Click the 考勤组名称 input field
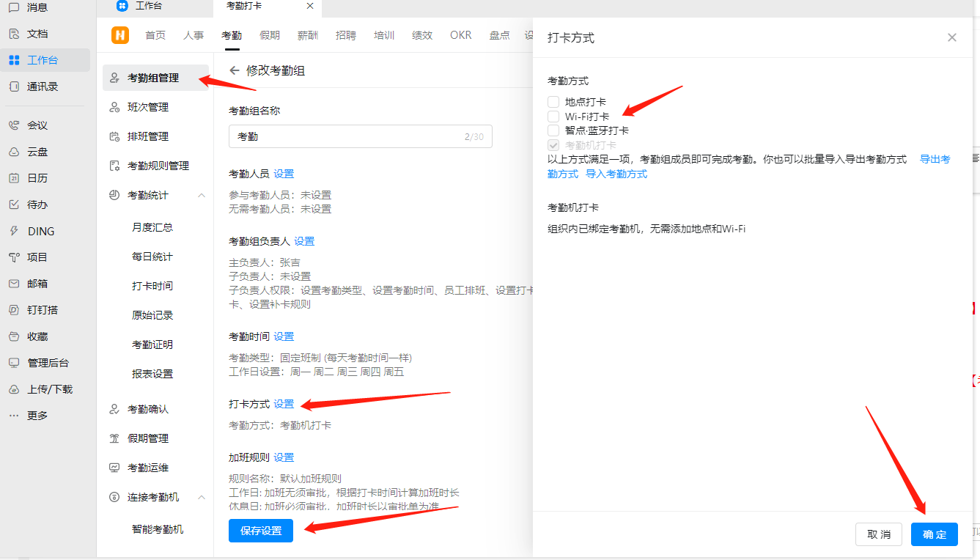This screenshot has width=980, height=560. (346, 136)
